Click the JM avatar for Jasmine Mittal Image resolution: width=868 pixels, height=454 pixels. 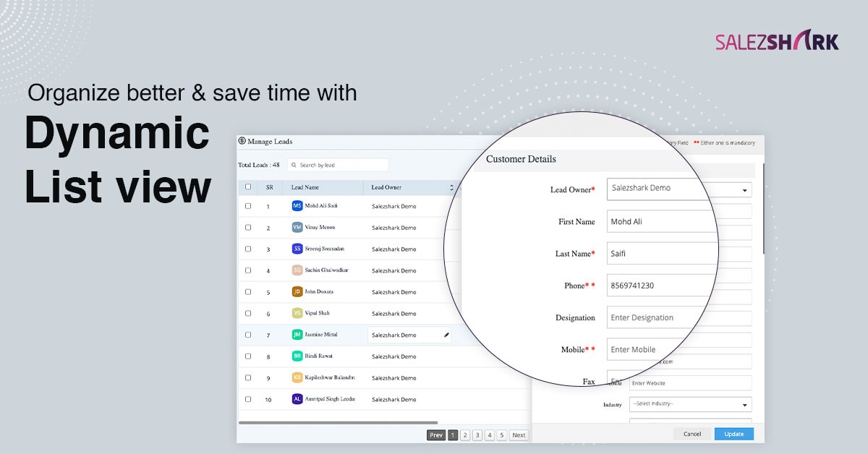click(297, 335)
